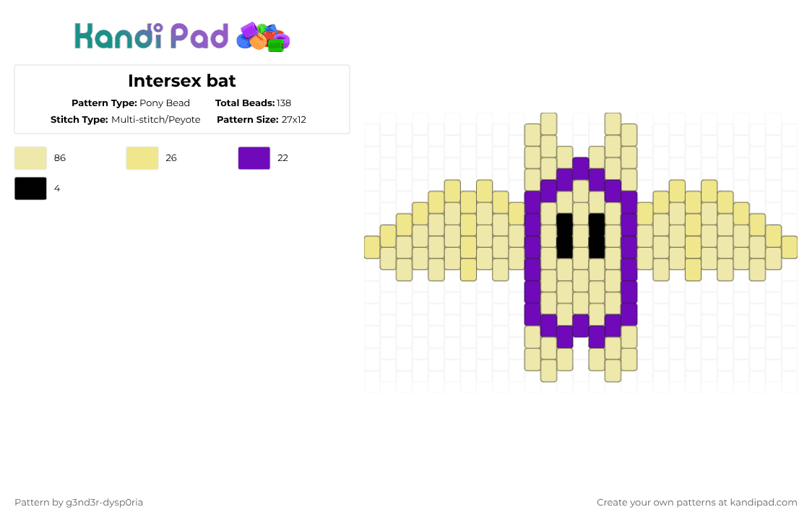Click the bead count 4
The image size is (812, 520).
[57, 188]
